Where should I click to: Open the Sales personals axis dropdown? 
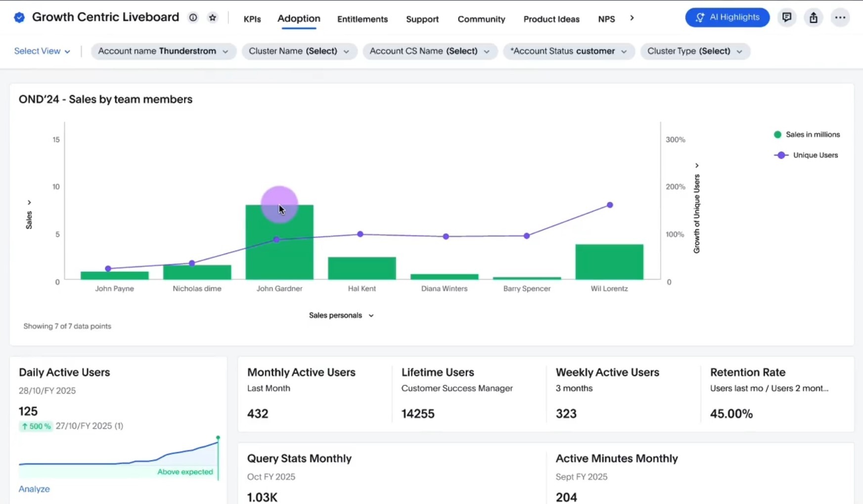pyautogui.click(x=341, y=315)
